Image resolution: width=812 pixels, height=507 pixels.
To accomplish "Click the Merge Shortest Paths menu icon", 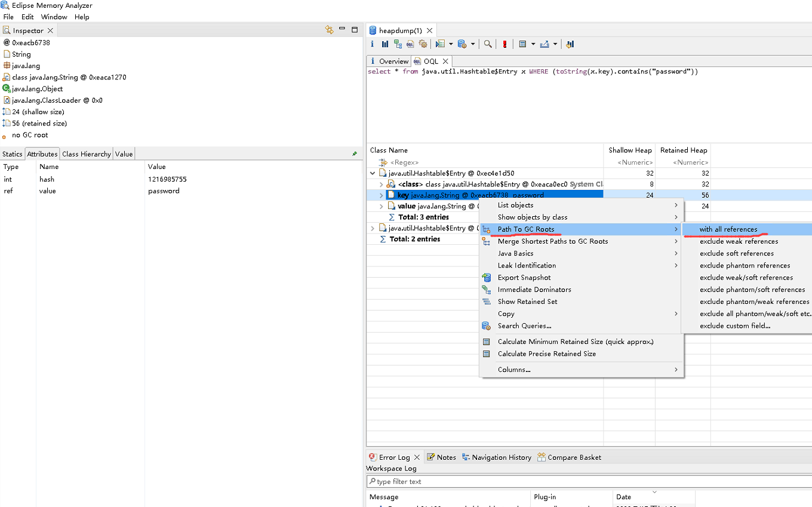I will tap(486, 241).
